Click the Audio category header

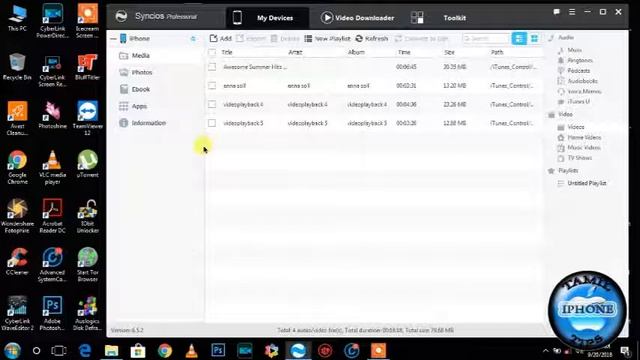click(x=561, y=38)
